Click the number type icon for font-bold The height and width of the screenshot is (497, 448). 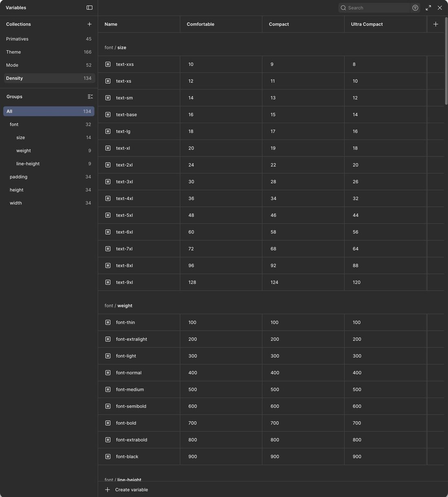[108, 423]
